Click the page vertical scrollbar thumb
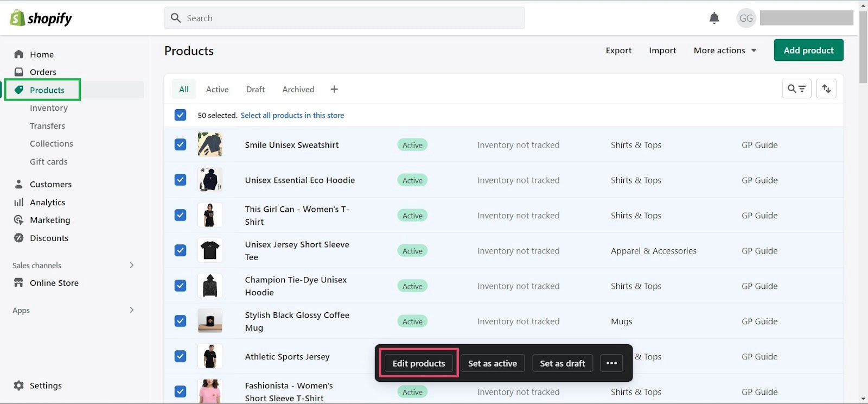The image size is (868, 404). tap(863, 47)
